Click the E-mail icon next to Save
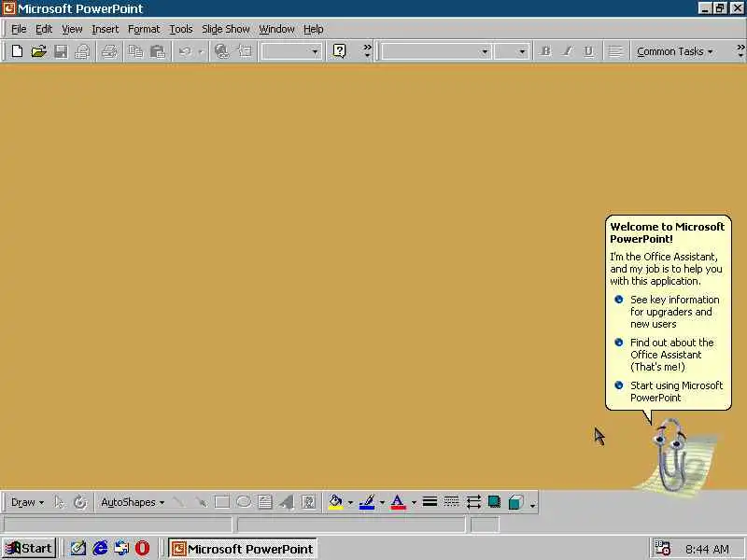 [x=82, y=51]
